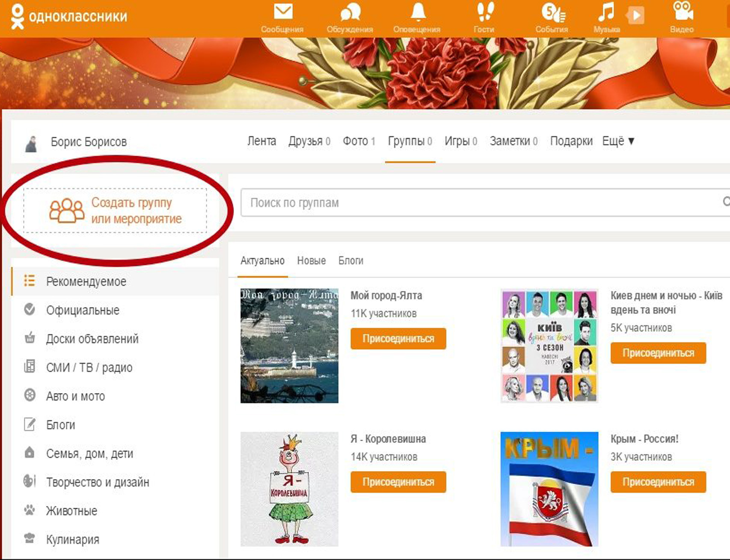Open События icon in top bar
Viewport: 730px width, 560px height.
[x=552, y=13]
